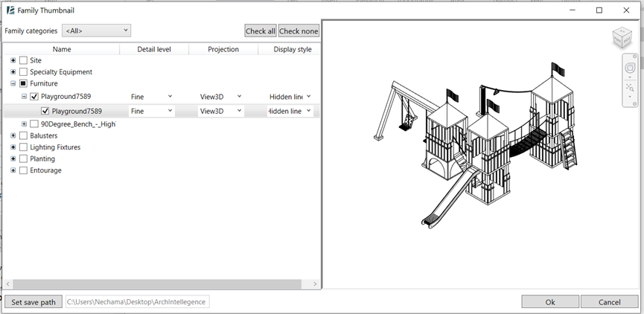The width and height of the screenshot is (644, 314).
Task: Check the Planting category checkbox
Action: tap(23, 158)
